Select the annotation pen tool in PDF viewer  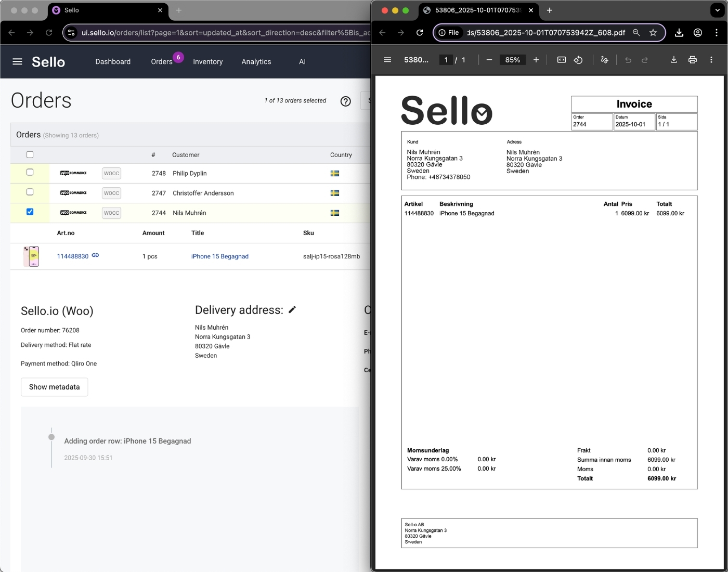(604, 60)
